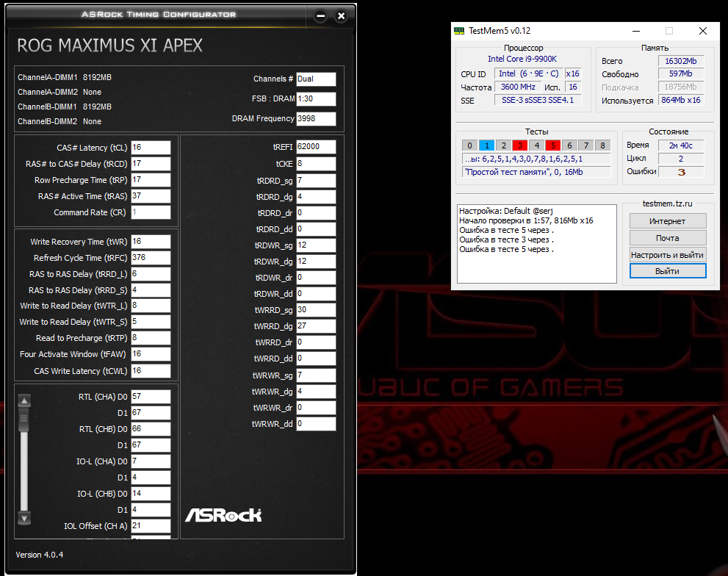This screenshot has width=728, height=576.
Task: Select blue test number 1 box
Action: click(x=486, y=145)
